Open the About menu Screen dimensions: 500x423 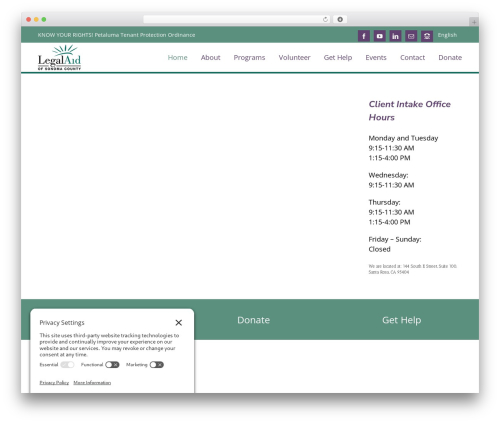pos(210,57)
